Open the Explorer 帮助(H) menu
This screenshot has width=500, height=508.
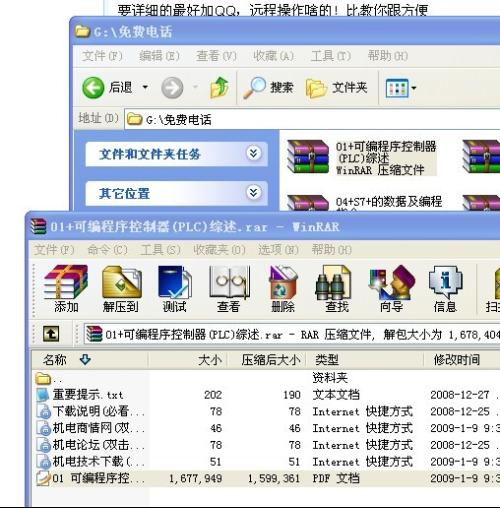pos(388,56)
